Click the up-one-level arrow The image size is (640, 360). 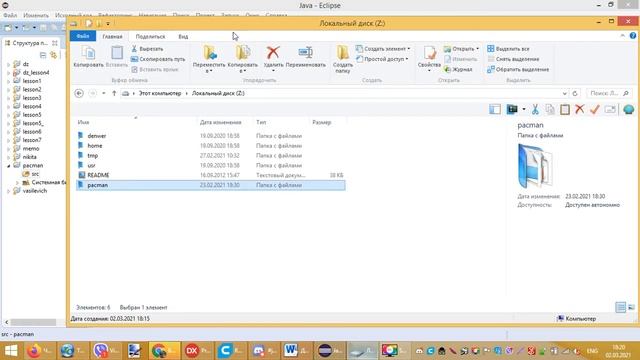click(x=114, y=93)
